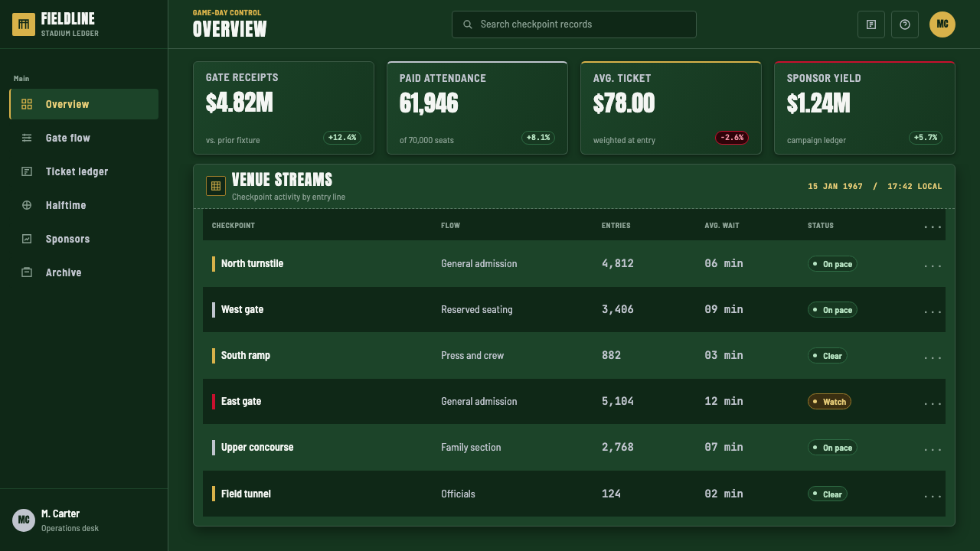Image resolution: width=980 pixels, height=551 pixels.
Task: Open the Gate Receipts card
Action: pyautogui.click(x=283, y=108)
